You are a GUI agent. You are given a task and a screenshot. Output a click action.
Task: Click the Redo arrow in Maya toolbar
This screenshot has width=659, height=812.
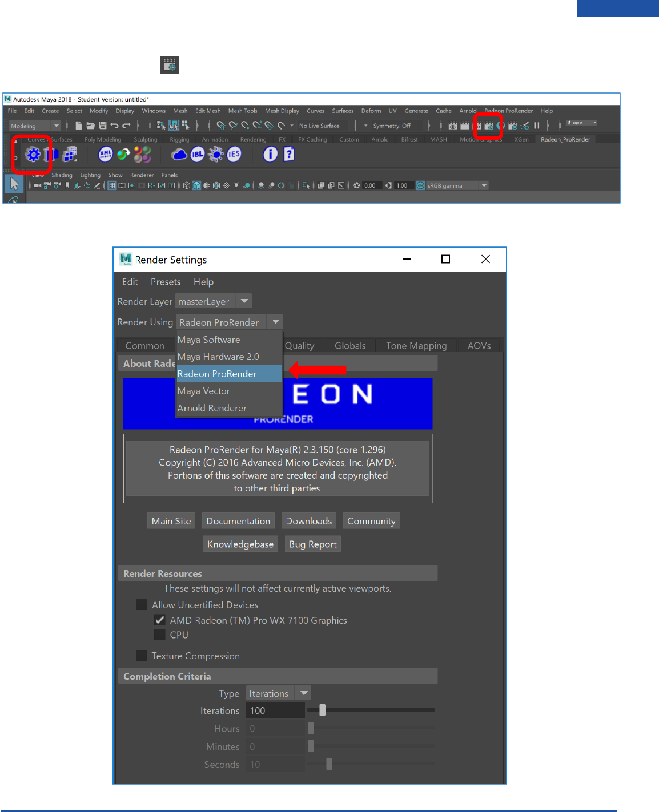click(x=126, y=126)
